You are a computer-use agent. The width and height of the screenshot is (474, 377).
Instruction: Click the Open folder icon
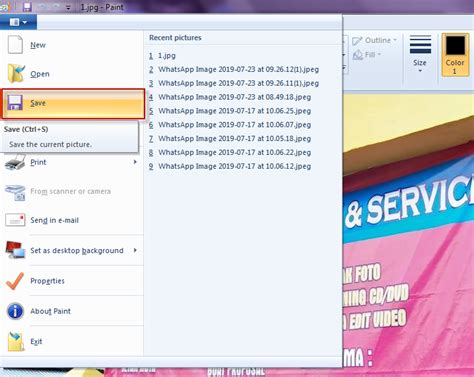pyautogui.click(x=16, y=73)
